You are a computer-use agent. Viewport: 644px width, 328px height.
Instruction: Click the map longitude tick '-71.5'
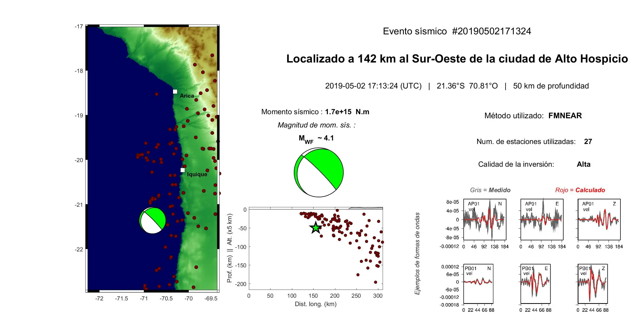coord(121,299)
